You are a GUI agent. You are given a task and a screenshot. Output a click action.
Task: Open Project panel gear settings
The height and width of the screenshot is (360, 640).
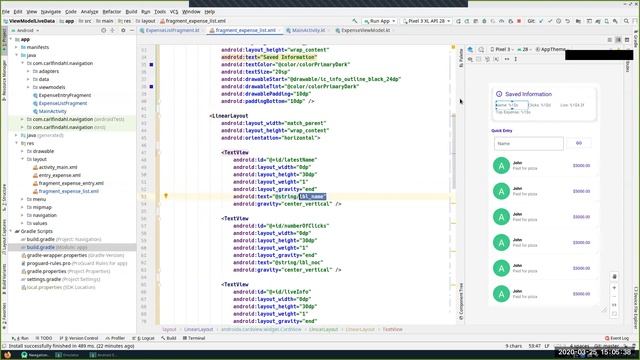[123, 30]
